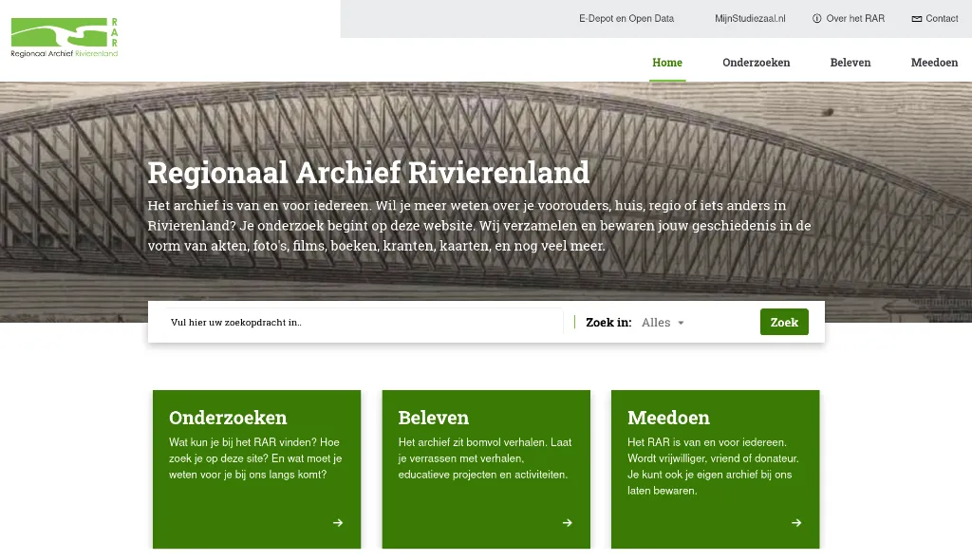Open the Over het RAR link
This screenshot has height=560, width=972.
[855, 19]
